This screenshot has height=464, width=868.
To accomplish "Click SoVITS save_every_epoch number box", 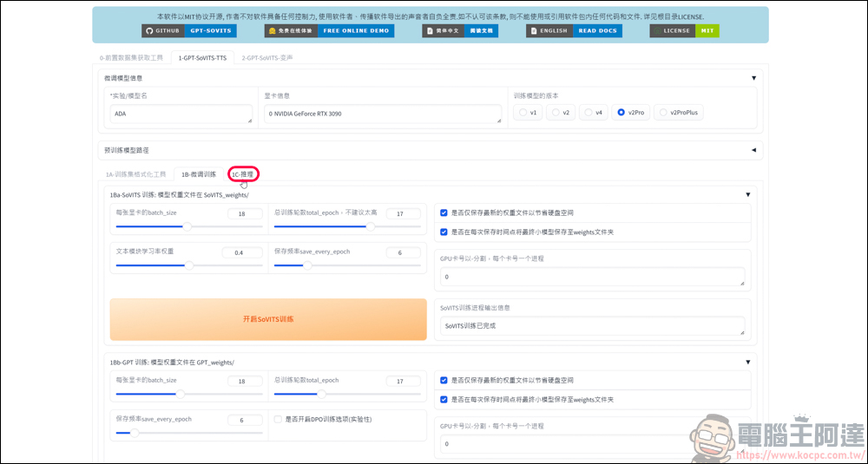I will pos(403,252).
